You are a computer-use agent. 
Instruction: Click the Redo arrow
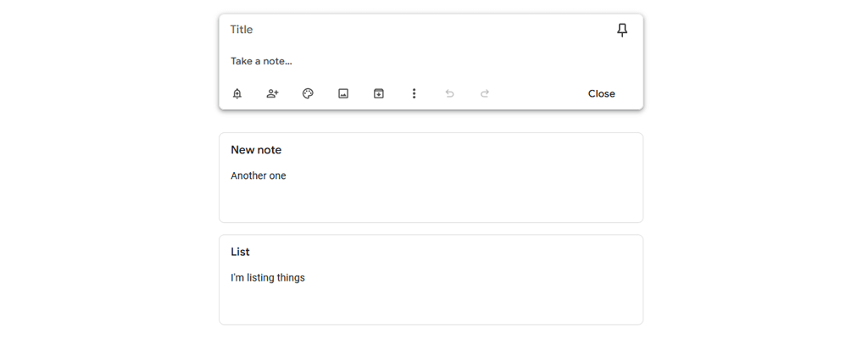click(485, 93)
